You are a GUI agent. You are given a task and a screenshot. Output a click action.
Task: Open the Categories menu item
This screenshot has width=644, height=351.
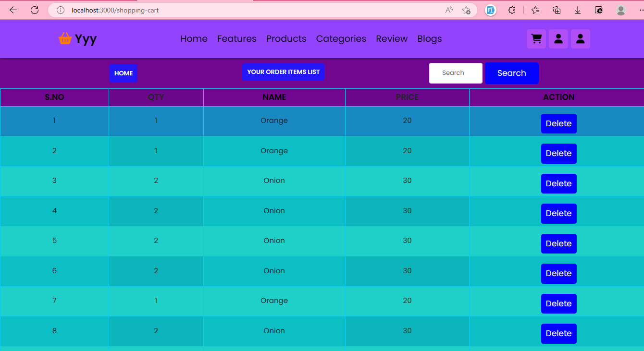[341, 39]
